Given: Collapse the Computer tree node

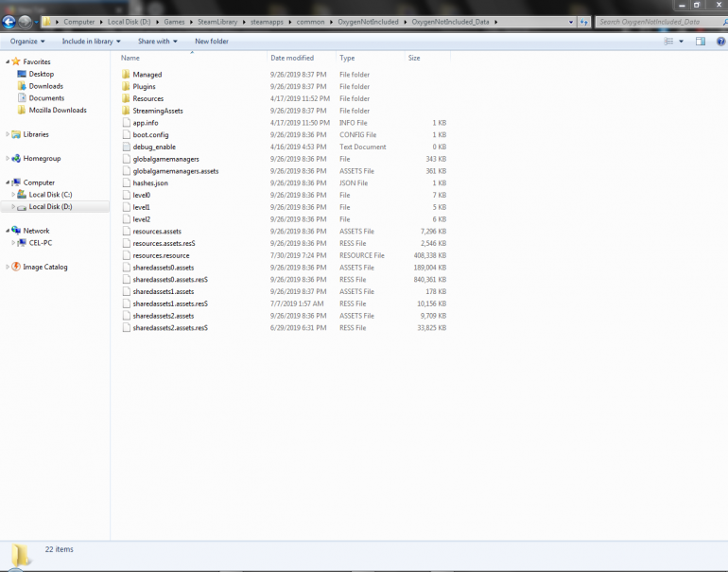Looking at the screenshot, I should (x=8, y=182).
